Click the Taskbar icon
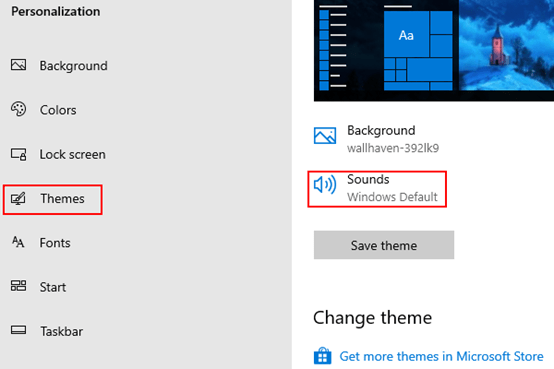This screenshot has height=369, width=554. pos(18,330)
